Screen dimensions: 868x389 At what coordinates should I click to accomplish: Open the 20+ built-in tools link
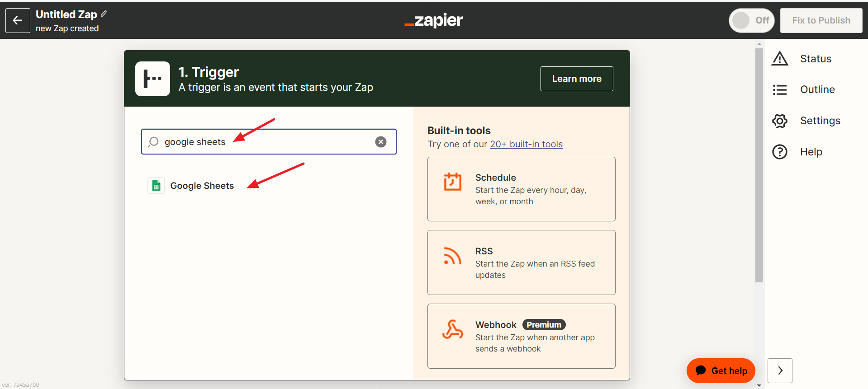tap(526, 144)
